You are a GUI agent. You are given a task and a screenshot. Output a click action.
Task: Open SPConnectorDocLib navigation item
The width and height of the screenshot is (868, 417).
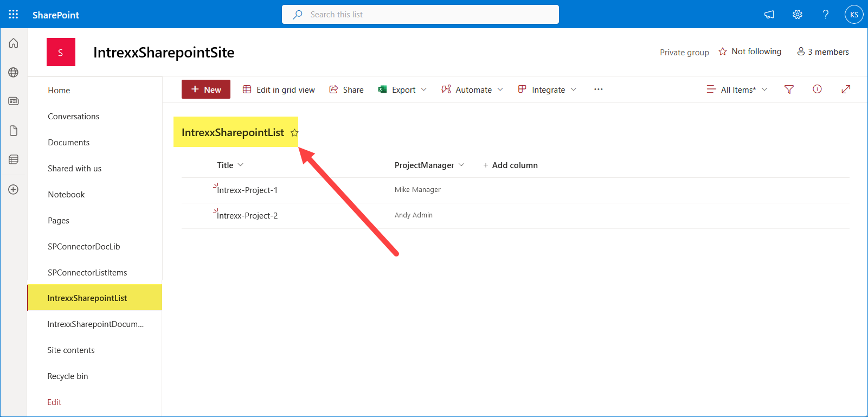84,247
